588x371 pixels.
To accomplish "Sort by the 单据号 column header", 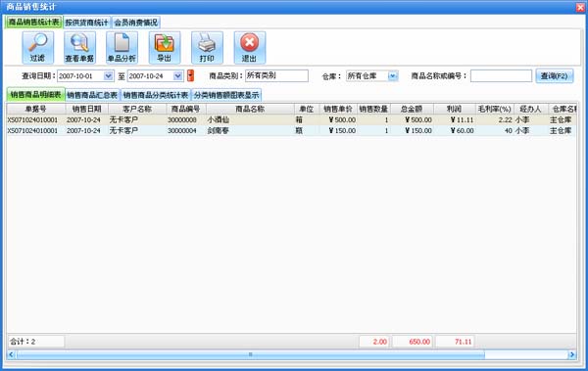I will click(x=36, y=109).
